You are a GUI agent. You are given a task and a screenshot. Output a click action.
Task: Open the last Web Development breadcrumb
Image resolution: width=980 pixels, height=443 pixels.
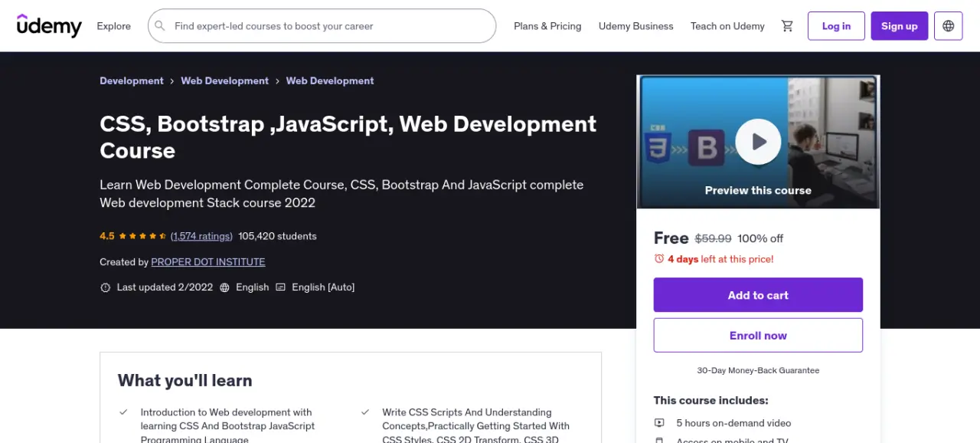(330, 80)
